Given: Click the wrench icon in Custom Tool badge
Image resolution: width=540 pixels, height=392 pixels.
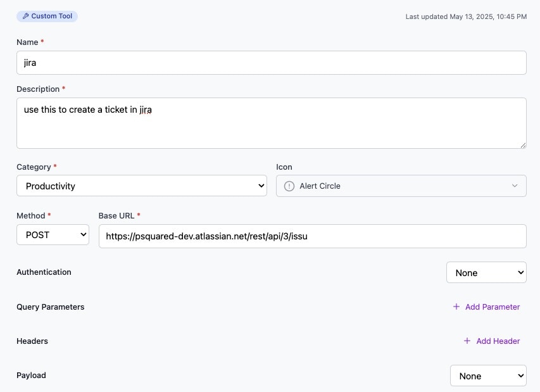Looking at the screenshot, I should (25, 16).
